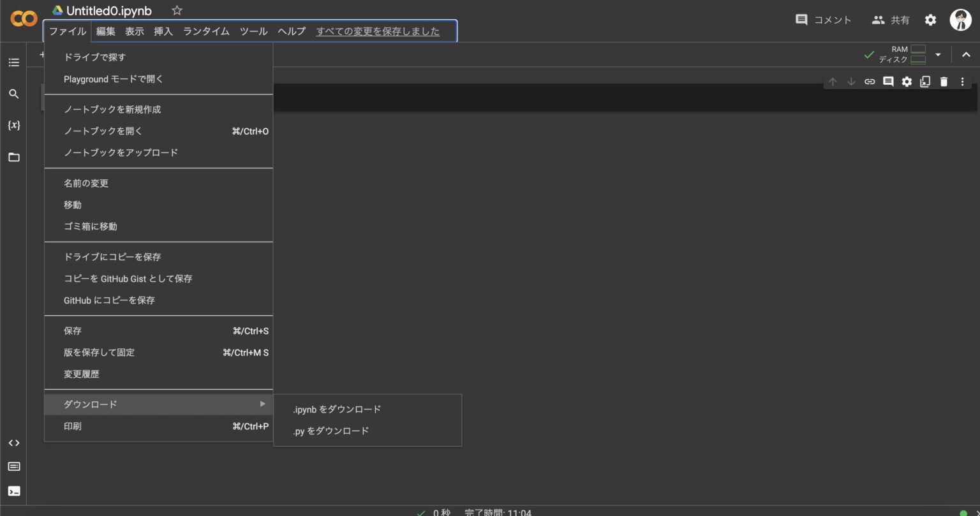Star the Untitled0.ipynb notebook
This screenshot has width=980, height=516.
pyautogui.click(x=176, y=10)
